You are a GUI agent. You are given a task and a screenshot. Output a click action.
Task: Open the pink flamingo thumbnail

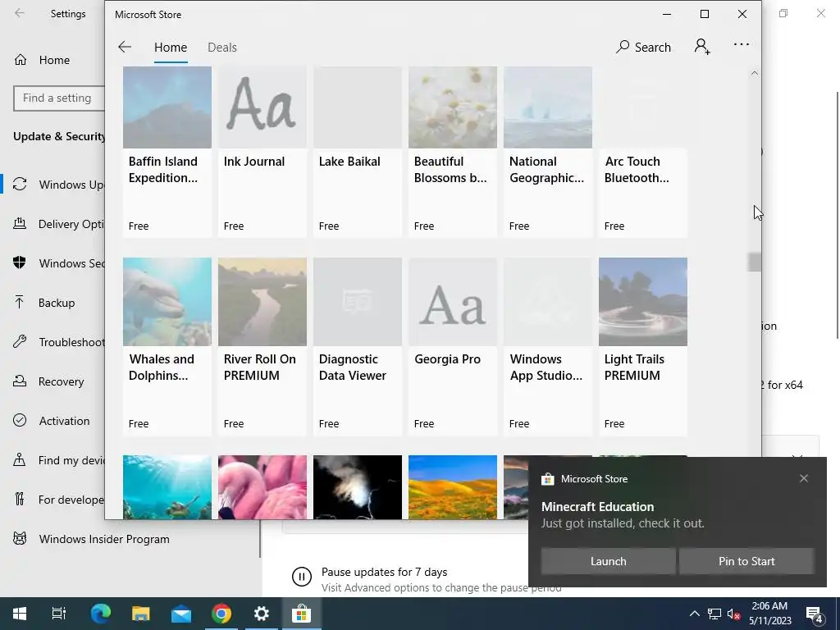[262, 487]
